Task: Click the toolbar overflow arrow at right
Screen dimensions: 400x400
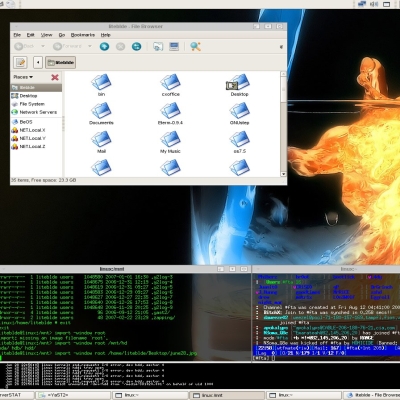Action: (281, 47)
